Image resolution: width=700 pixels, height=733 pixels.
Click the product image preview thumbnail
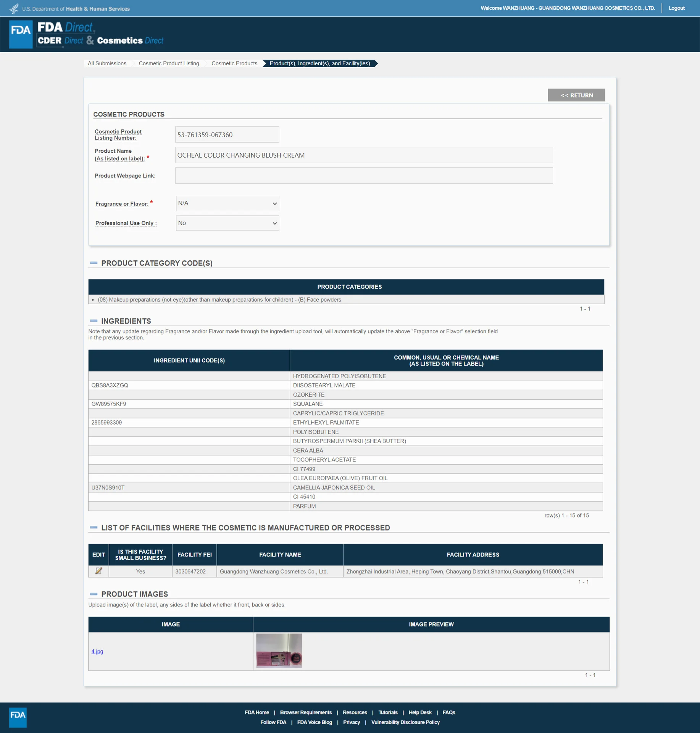coord(279,651)
